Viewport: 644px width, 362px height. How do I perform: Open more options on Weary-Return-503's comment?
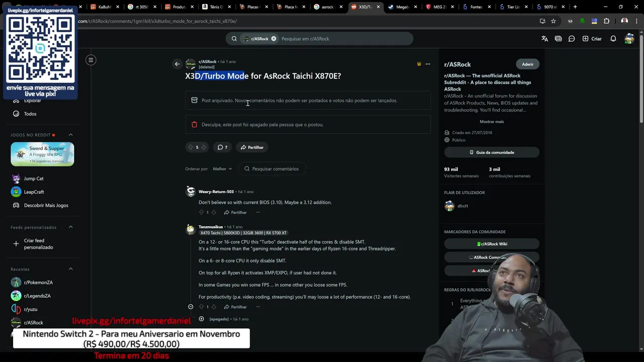(258, 212)
